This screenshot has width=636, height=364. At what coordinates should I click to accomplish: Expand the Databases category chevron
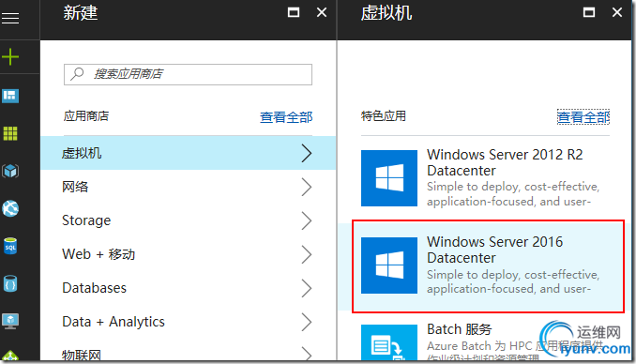307,288
